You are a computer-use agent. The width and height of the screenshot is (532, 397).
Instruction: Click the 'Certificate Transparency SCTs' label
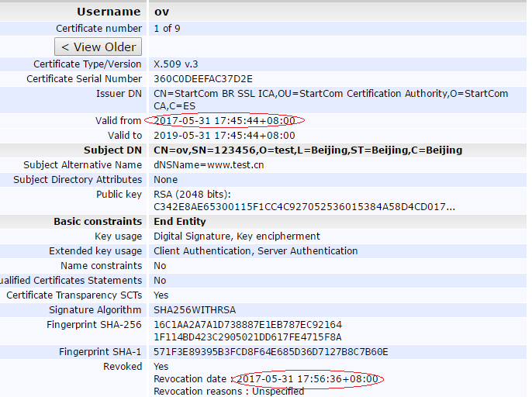pyautogui.click(x=74, y=295)
